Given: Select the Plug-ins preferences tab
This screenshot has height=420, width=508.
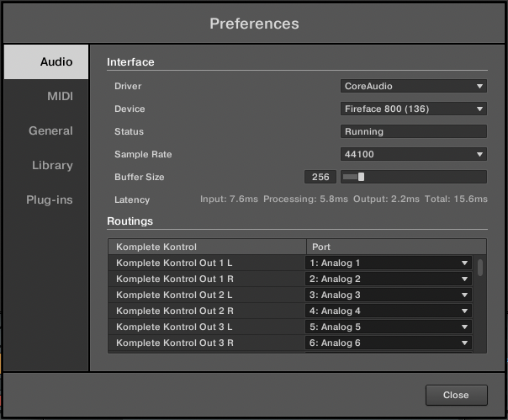Looking at the screenshot, I should pyautogui.click(x=46, y=199).
